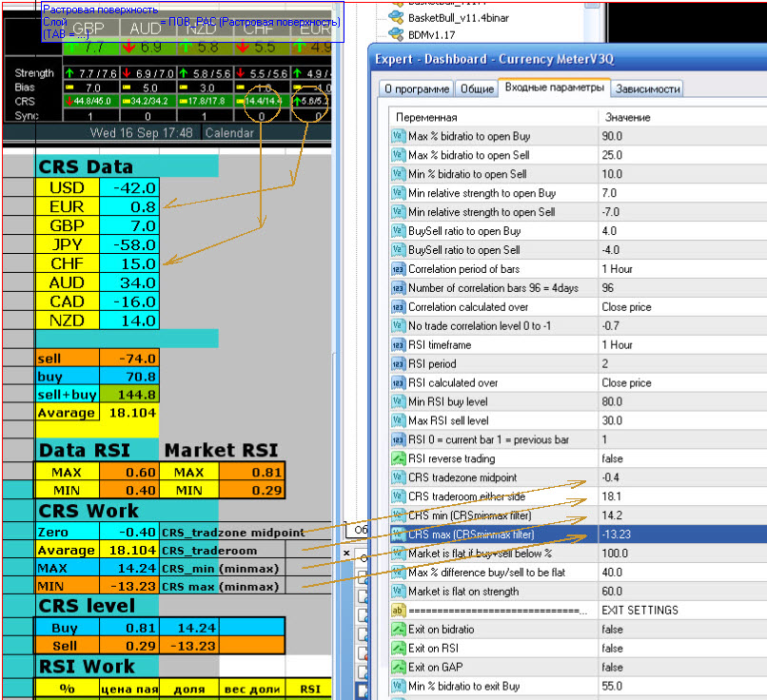This screenshot has width=767, height=700.
Task: Click the 'RSI reverse trading' boolean icon
Action: (x=398, y=459)
